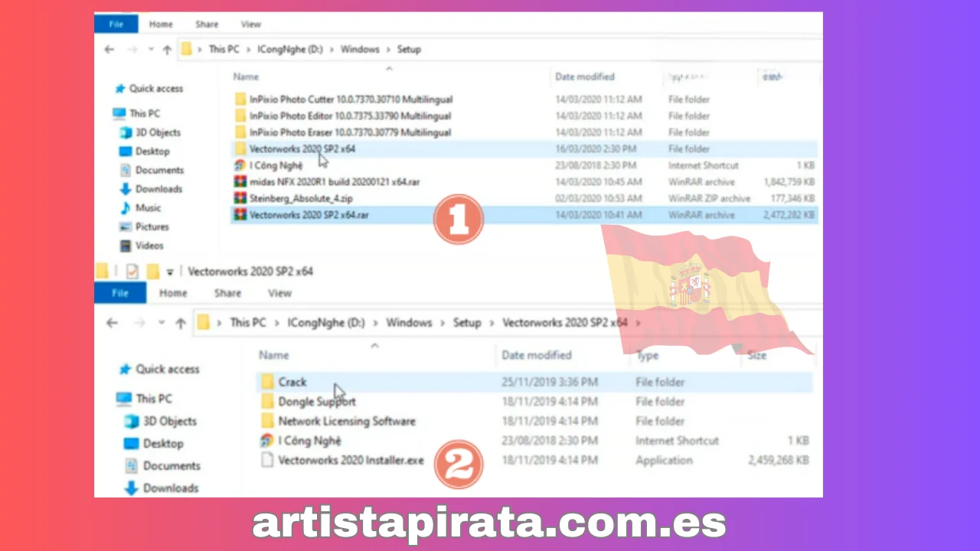Image resolution: width=980 pixels, height=551 pixels.
Task: Select Desktop in upper sidebar
Action: (145, 152)
